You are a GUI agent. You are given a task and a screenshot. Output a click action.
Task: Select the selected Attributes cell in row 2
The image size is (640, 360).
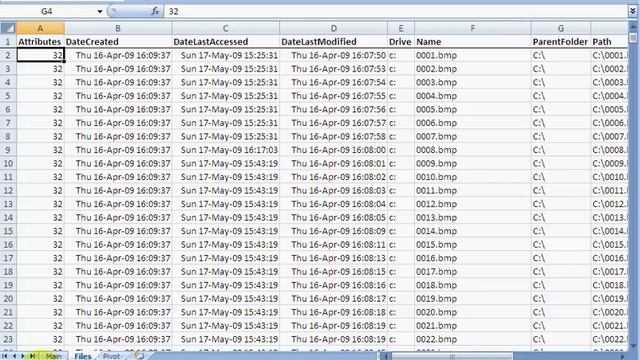(40, 55)
